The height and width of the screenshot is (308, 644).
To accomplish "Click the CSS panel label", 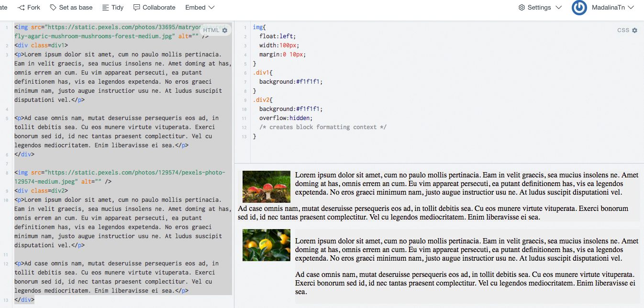I will [623, 30].
